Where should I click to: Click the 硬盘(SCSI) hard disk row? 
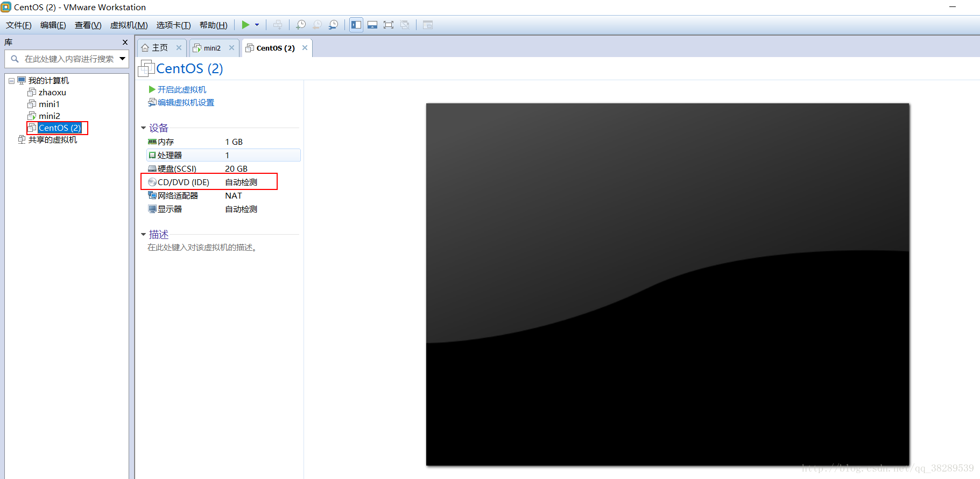(223, 168)
